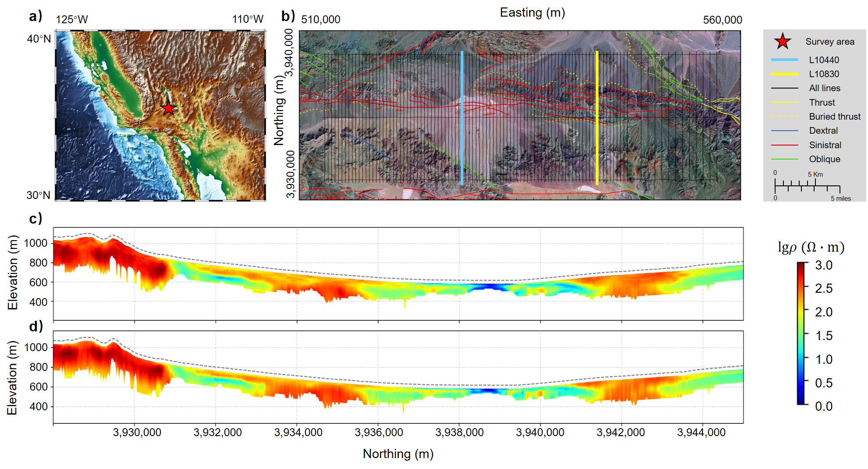Click the "2.0" color bar value

(x=824, y=312)
